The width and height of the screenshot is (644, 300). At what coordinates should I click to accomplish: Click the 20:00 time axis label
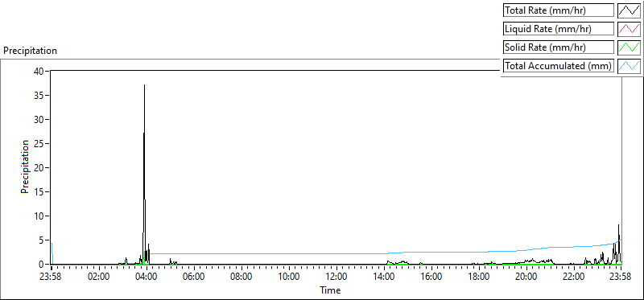tap(526, 276)
